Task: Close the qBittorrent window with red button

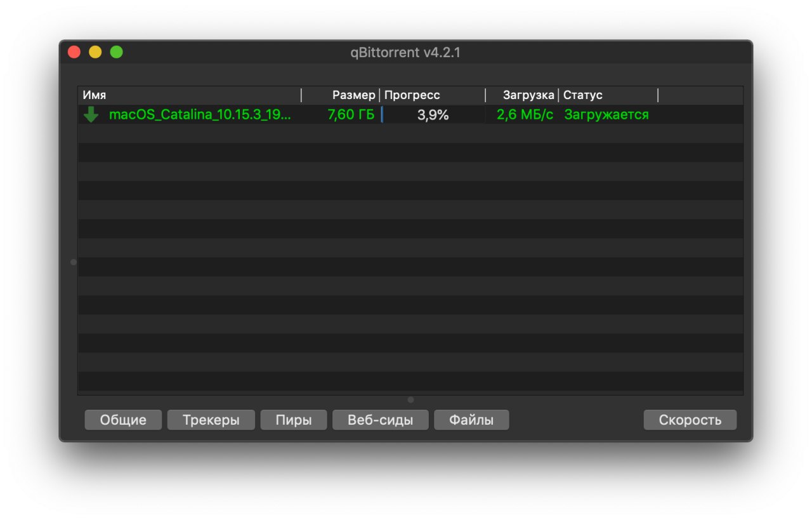Action: coord(74,52)
